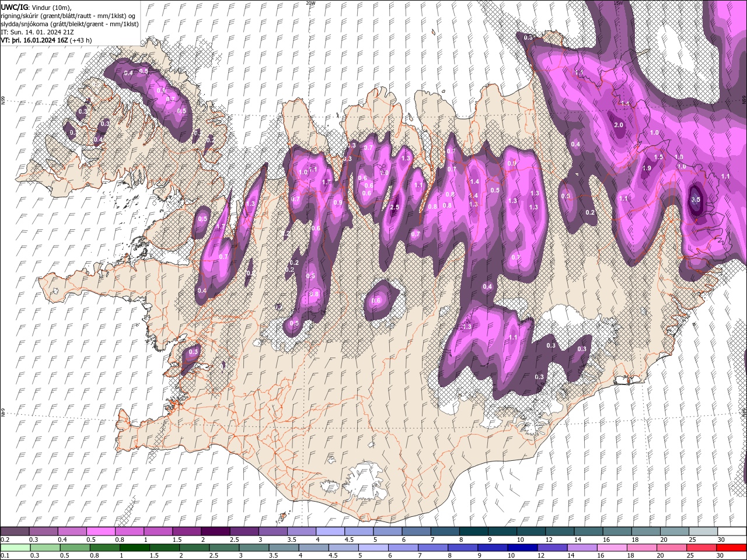
Task: Click the 'IT: Sun. 14. 01. 2024 21Z' line
Action: (x=37, y=32)
